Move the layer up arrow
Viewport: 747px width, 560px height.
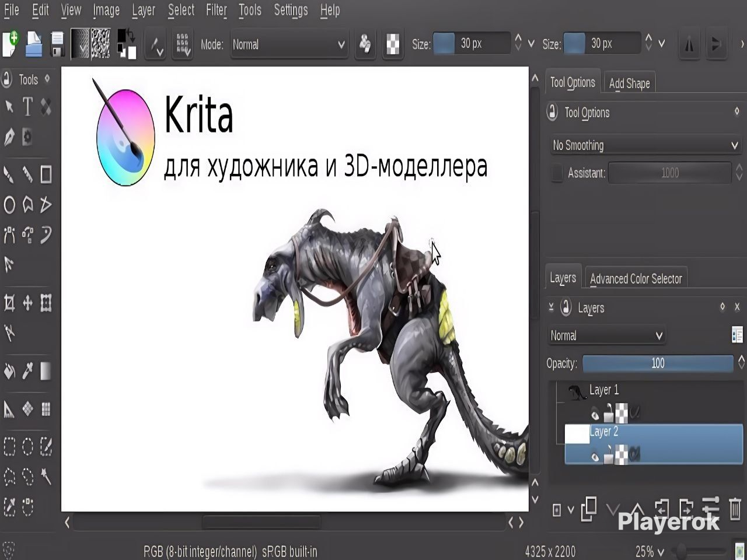coord(637,510)
